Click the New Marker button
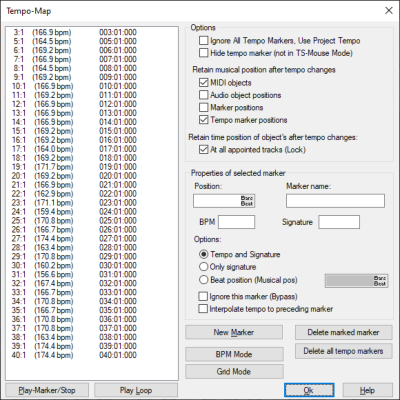 point(234,332)
